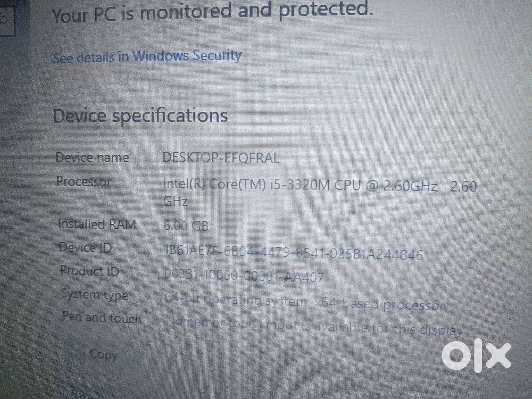The image size is (532, 399).
Task: Click the Installed RAM label
Action: [97, 224]
